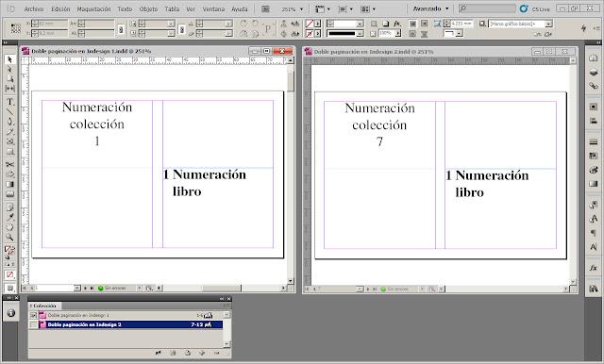This screenshot has width=604, height=364.
Task: Click the stroke swatch in control panel
Action: click(310, 33)
